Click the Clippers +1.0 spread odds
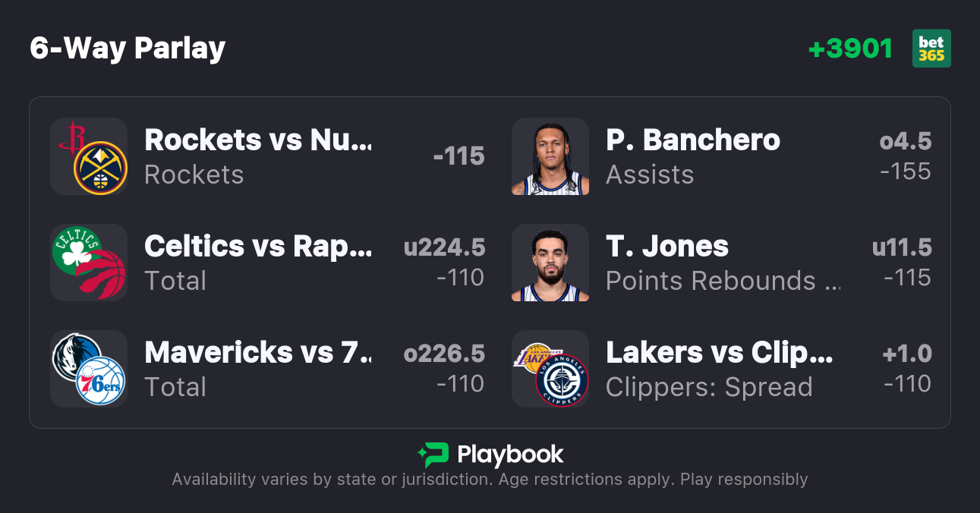This screenshot has height=513, width=980. pyautogui.click(x=907, y=354)
